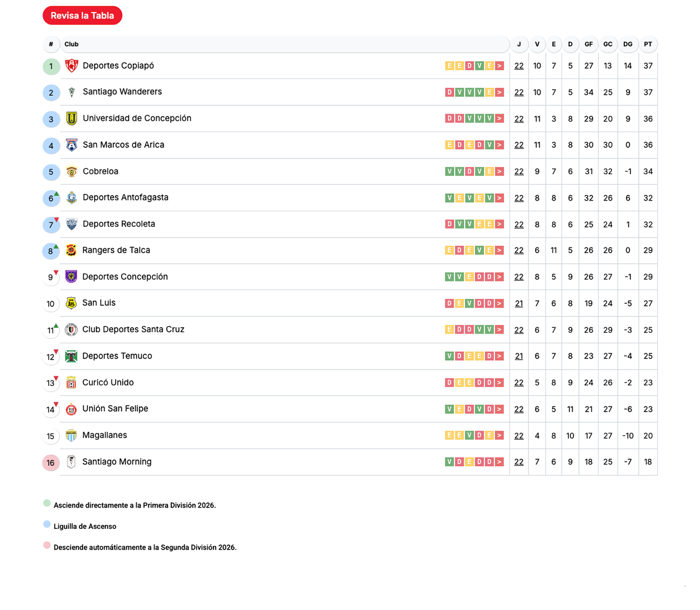This screenshot has height=610, width=700.
Task: Click the blue Liguilla de Ascenso legend dot
Action: click(47, 524)
